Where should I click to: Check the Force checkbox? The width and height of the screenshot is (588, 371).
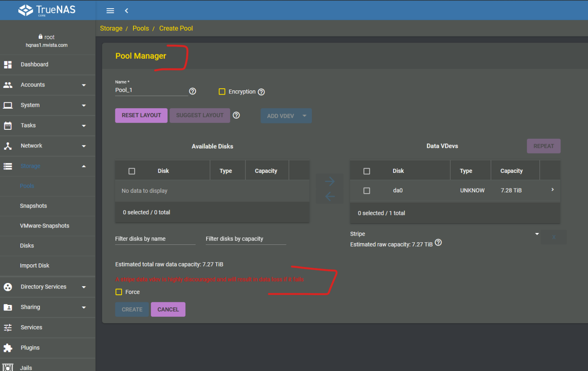click(x=119, y=292)
